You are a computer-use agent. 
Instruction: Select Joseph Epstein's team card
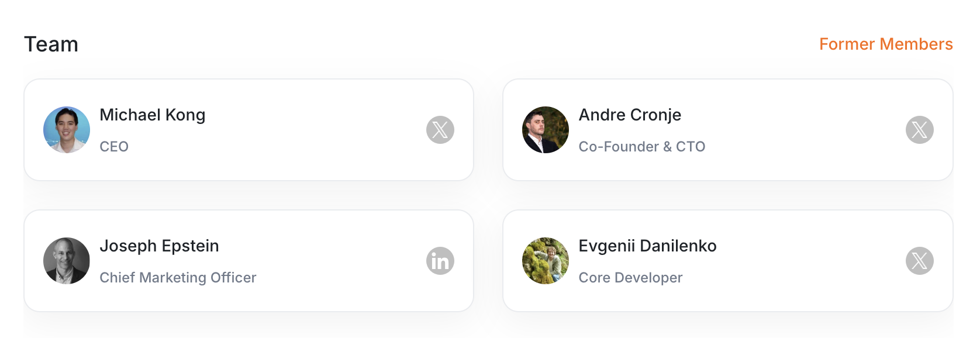(x=327, y=292)
